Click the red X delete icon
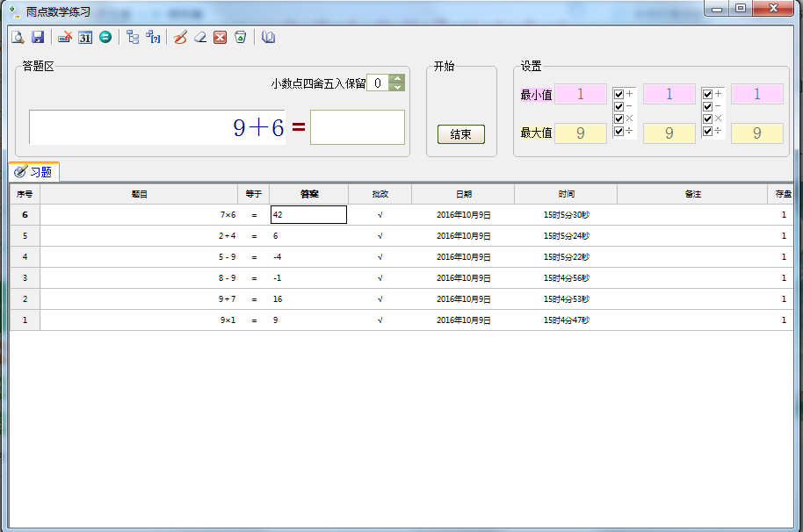This screenshot has height=532, width=803. [x=221, y=37]
